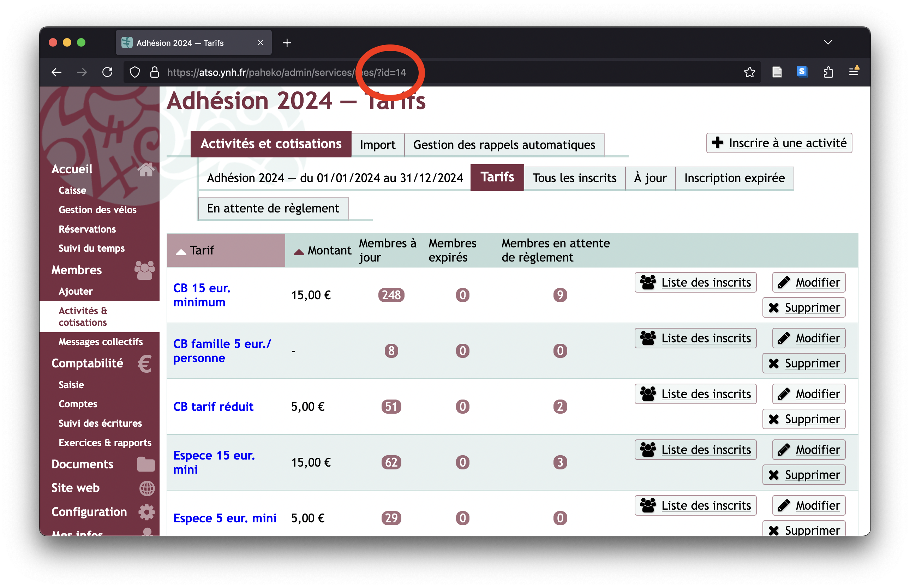Click the Accueil home icon in sidebar
The image size is (910, 588).
pos(145,169)
